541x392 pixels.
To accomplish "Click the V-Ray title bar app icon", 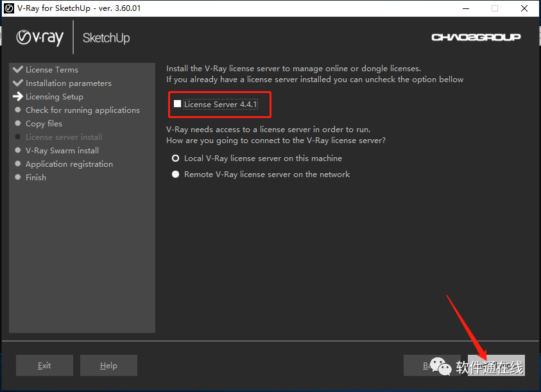I will pyautogui.click(x=8, y=8).
